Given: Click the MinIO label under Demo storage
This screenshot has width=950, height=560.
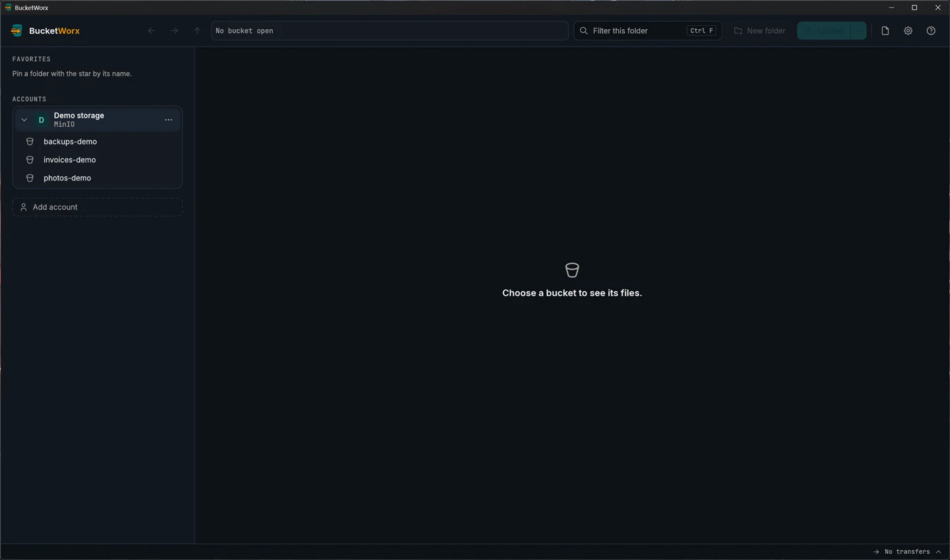Looking at the screenshot, I should (x=64, y=125).
